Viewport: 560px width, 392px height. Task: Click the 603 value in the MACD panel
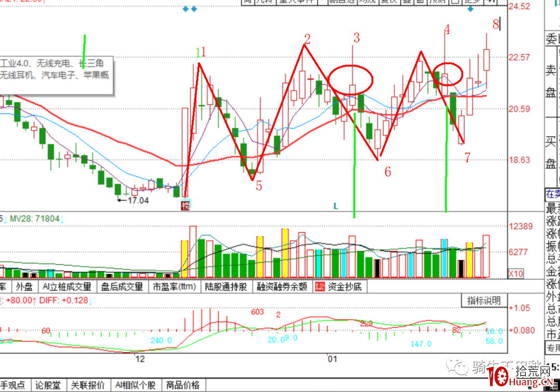(257, 312)
